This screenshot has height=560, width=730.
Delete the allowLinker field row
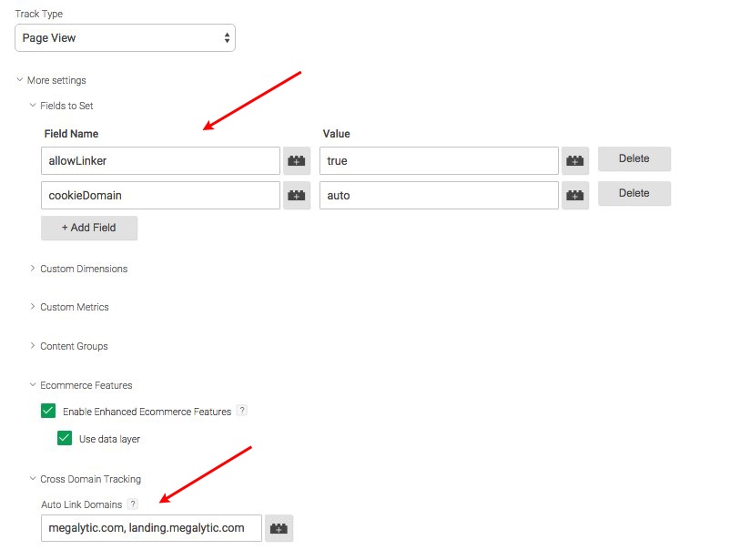pyautogui.click(x=634, y=158)
